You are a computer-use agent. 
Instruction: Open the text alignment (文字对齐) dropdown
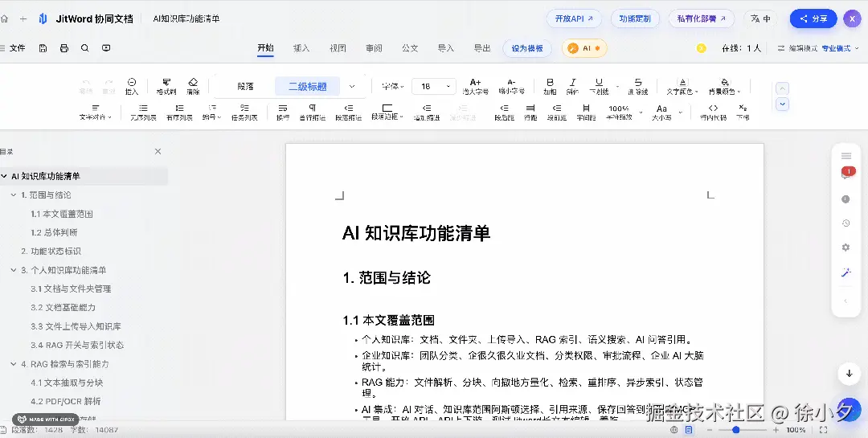96,112
